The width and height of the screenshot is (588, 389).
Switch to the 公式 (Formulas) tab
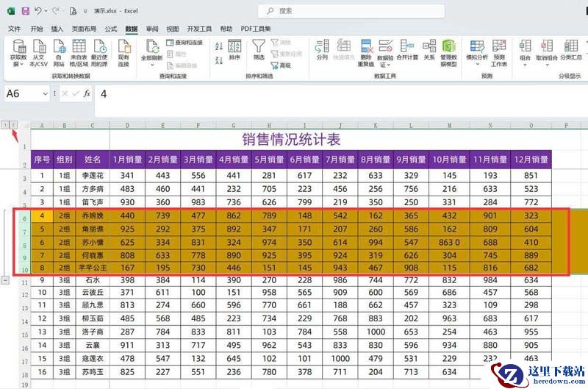[111, 29]
